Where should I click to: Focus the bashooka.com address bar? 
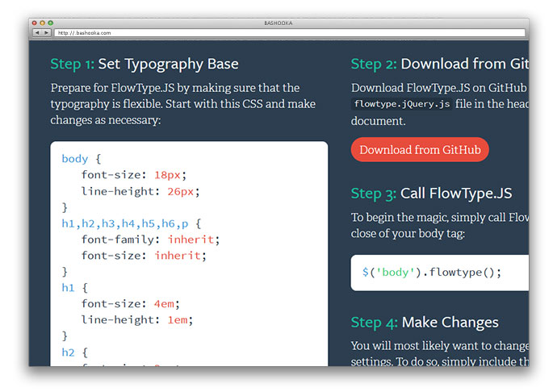[x=290, y=32]
